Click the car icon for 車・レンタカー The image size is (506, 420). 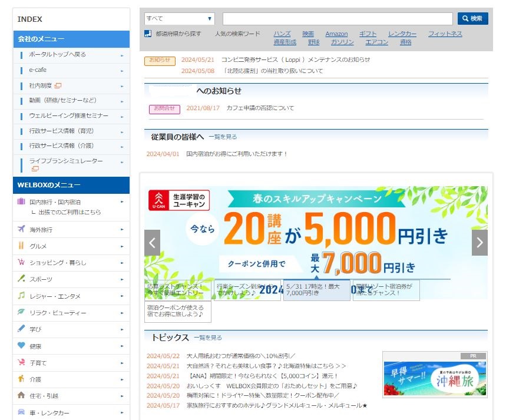[x=21, y=412]
